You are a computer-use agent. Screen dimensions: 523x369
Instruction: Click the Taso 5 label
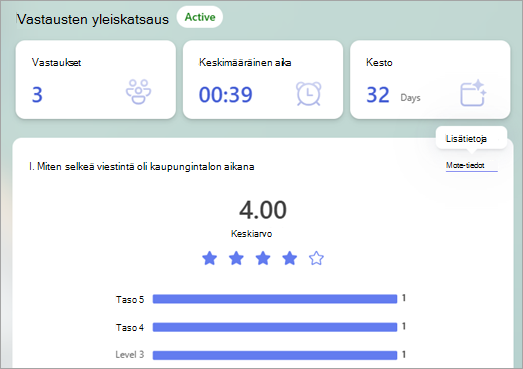click(x=130, y=300)
